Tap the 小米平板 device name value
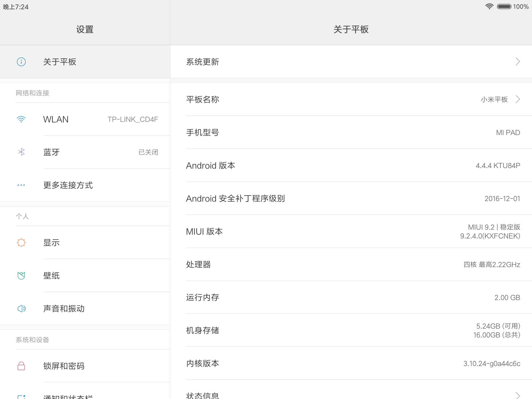This screenshot has width=532, height=399. [494, 99]
